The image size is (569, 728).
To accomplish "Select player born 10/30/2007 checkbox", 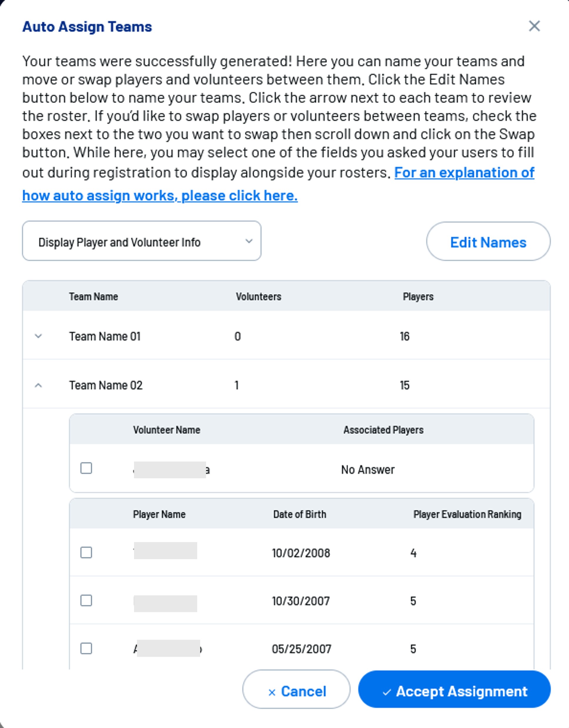I will (86, 601).
